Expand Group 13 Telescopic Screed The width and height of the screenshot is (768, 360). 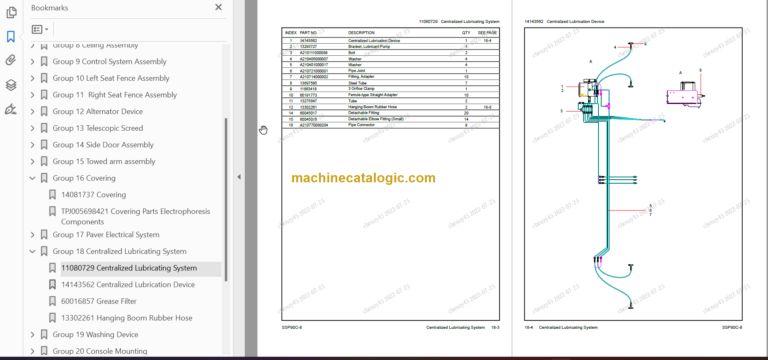pyautogui.click(x=32, y=128)
